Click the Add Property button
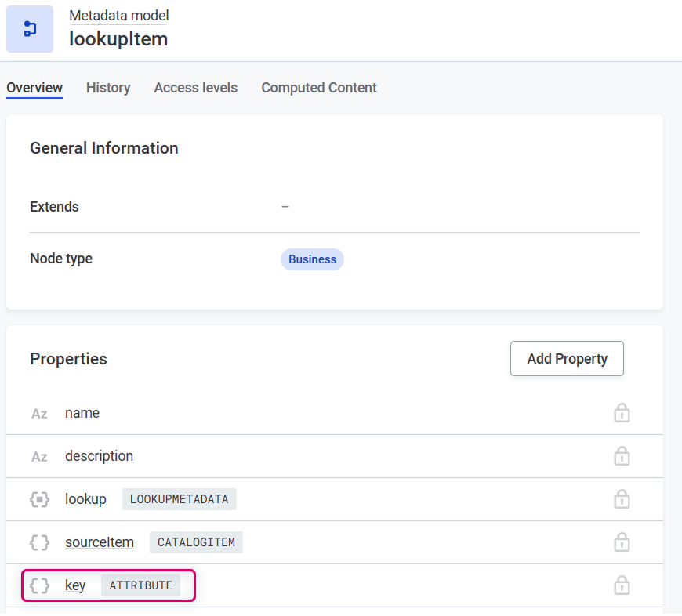The width and height of the screenshot is (682, 616). click(566, 358)
